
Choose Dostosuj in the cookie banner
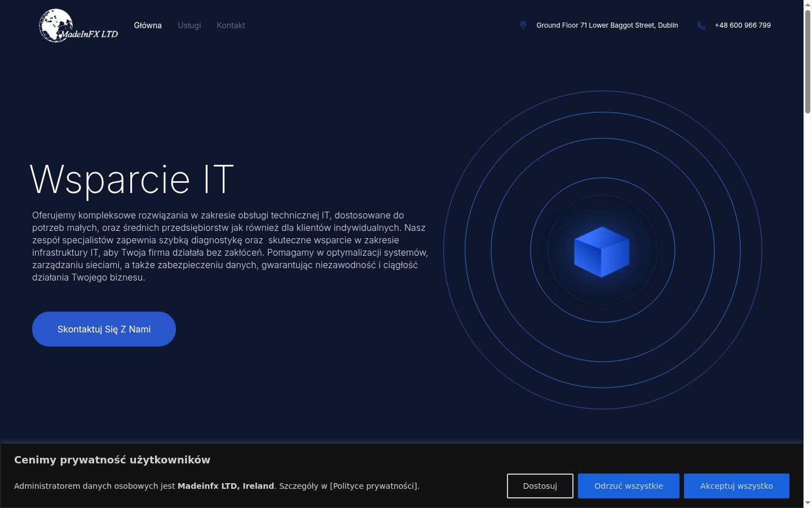click(x=540, y=486)
